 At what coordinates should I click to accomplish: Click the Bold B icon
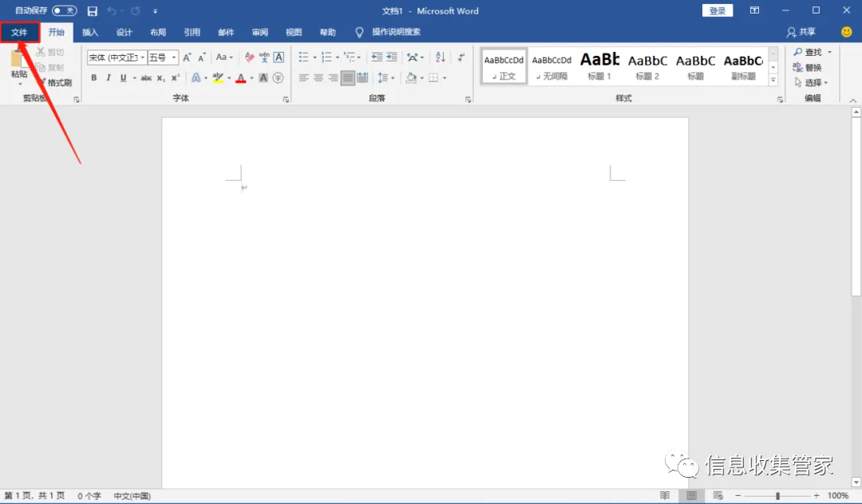coord(94,78)
